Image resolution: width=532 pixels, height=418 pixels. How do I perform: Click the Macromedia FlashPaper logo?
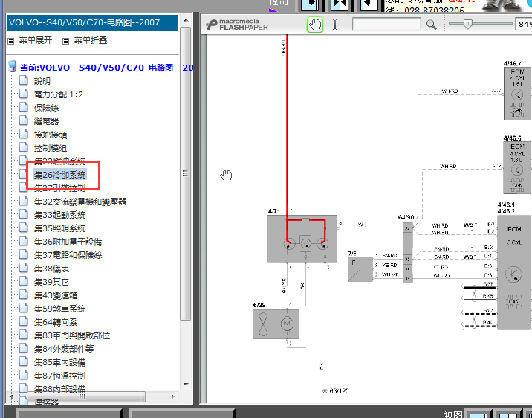pyautogui.click(x=237, y=25)
